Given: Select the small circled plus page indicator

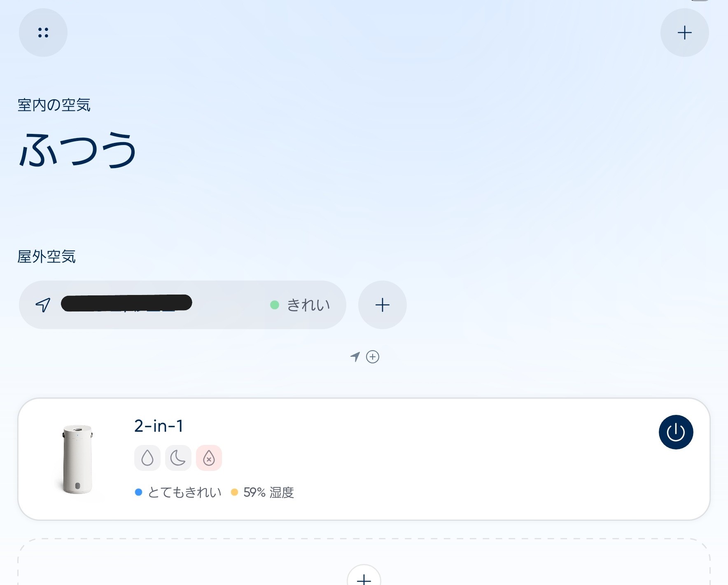Looking at the screenshot, I should tap(373, 357).
